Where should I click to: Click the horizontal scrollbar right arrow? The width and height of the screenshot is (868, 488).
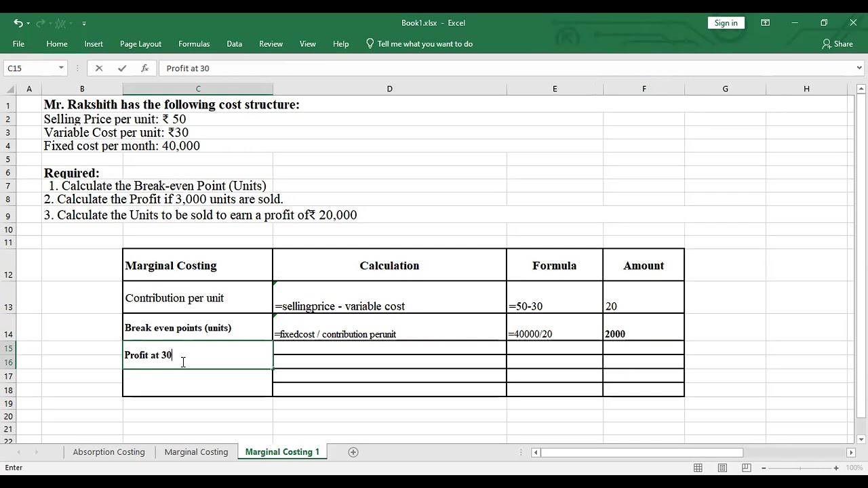[x=850, y=452]
